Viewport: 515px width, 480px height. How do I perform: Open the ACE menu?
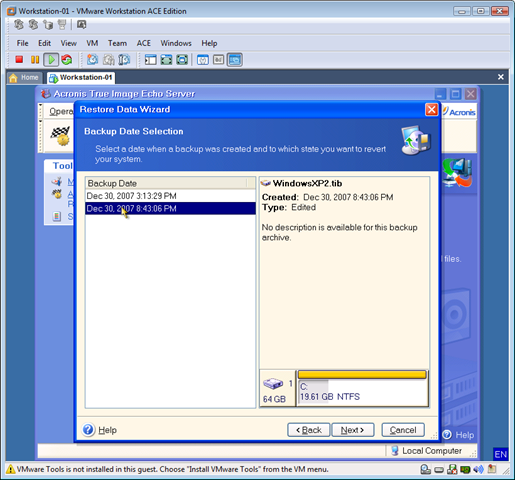coord(144,43)
